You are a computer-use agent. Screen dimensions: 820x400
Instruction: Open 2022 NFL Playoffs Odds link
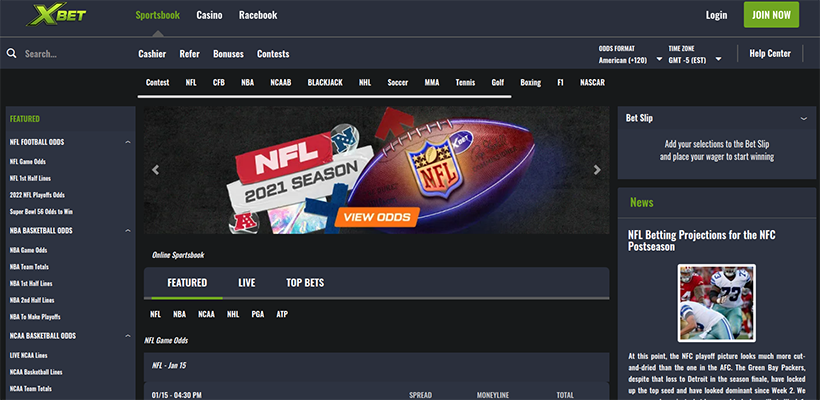37,195
